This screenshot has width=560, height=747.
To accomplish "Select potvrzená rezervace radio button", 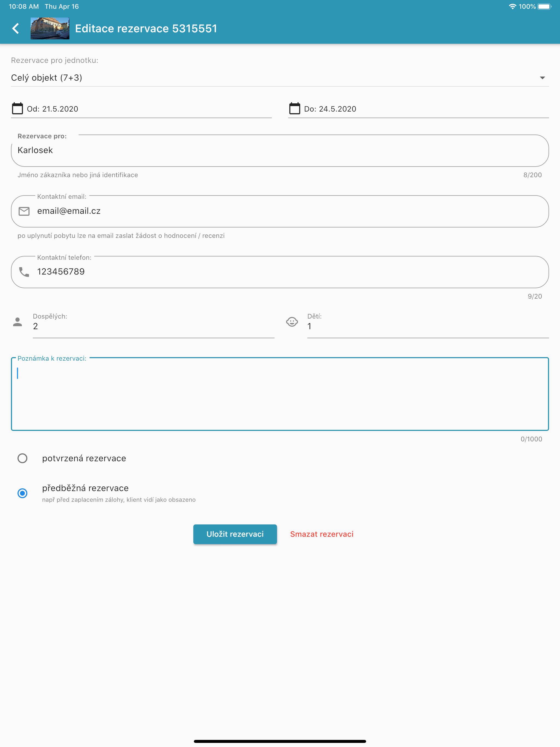I will 22,458.
